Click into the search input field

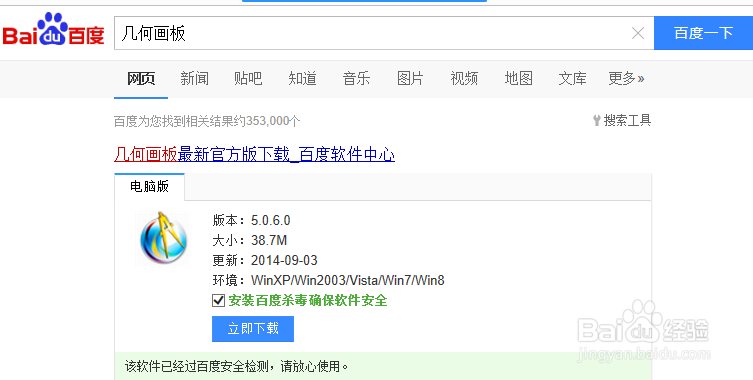pos(372,33)
